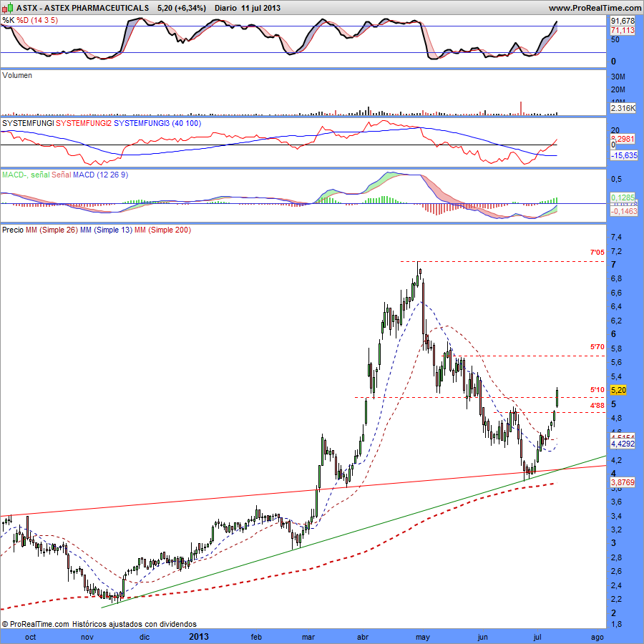
Task: Click the pink Señal label
Action: 62,175
